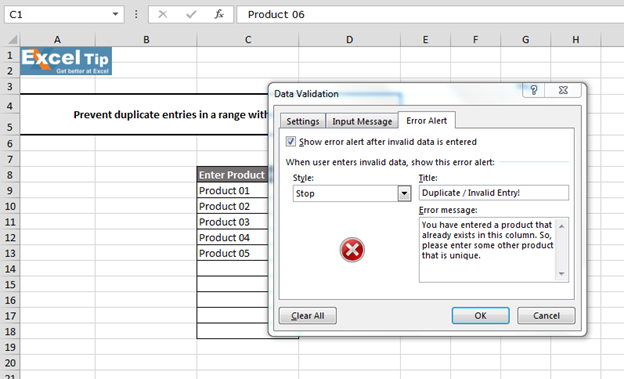Image resolution: width=624 pixels, height=379 pixels.
Task: Select column E header
Action: [x=425, y=39]
